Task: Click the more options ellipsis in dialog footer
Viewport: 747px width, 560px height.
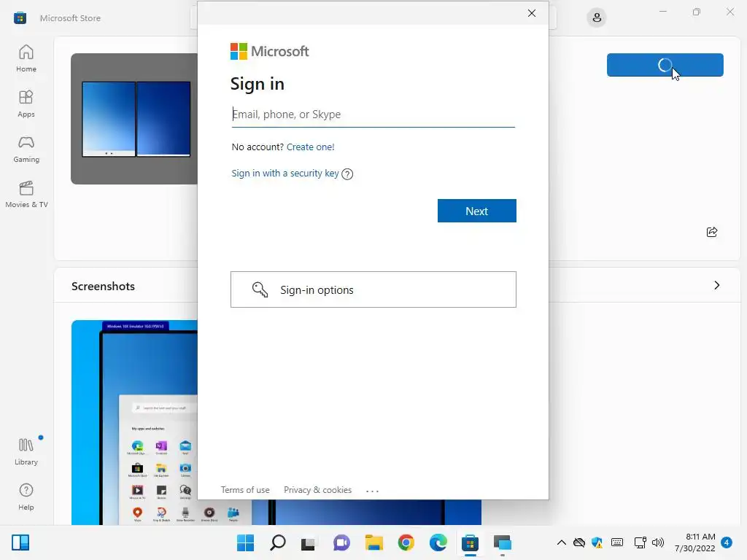Action: (373, 491)
